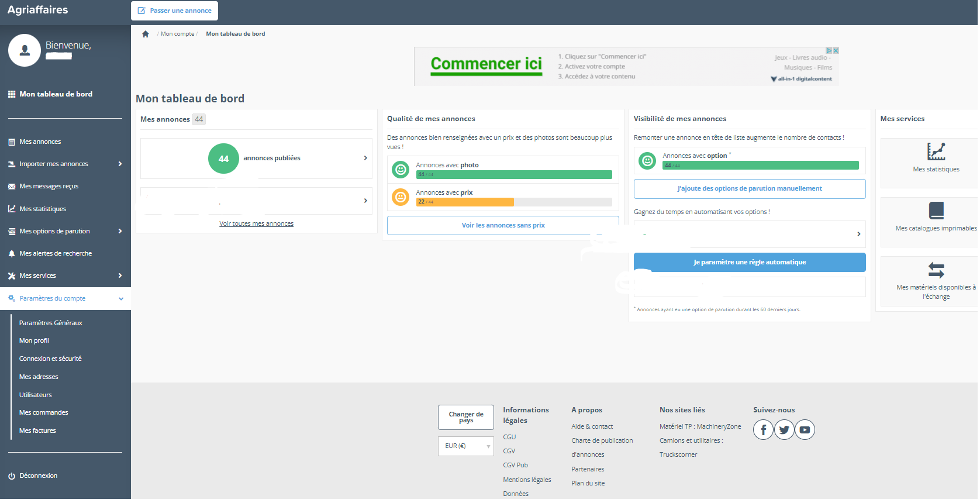Open Voir toutes mes annonces link

[256, 224]
